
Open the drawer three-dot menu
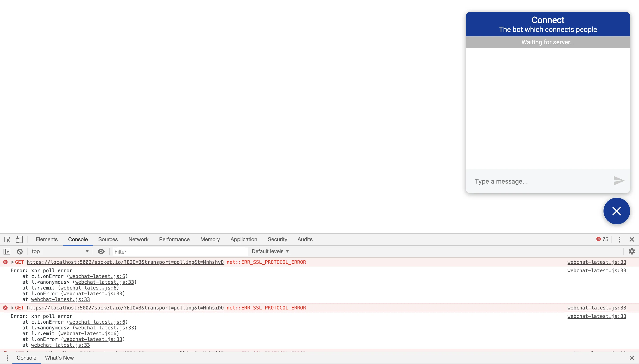pyautogui.click(x=7, y=358)
